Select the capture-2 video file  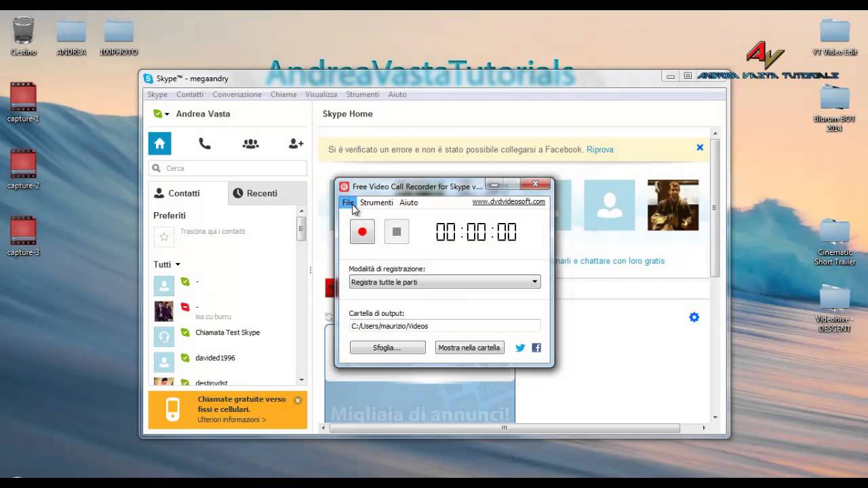(x=23, y=169)
